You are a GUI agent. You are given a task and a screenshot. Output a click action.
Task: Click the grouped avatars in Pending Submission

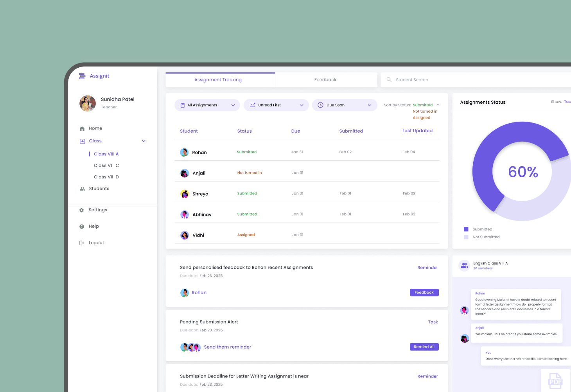tap(190, 347)
